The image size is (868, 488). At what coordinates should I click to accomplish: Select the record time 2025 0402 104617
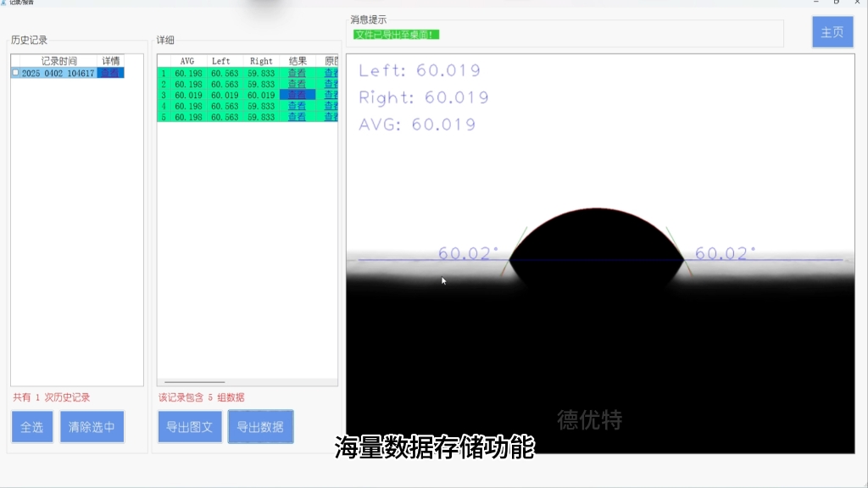(x=58, y=73)
